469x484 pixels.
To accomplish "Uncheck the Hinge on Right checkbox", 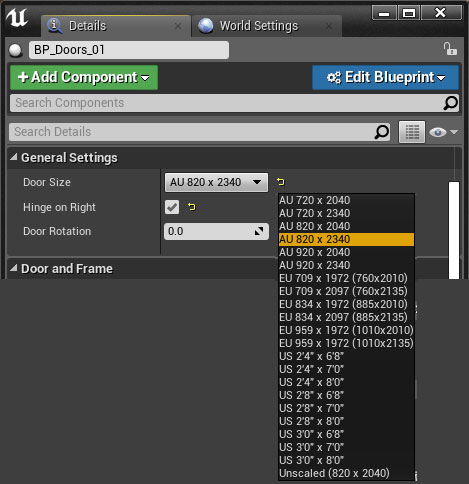I will [172, 207].
